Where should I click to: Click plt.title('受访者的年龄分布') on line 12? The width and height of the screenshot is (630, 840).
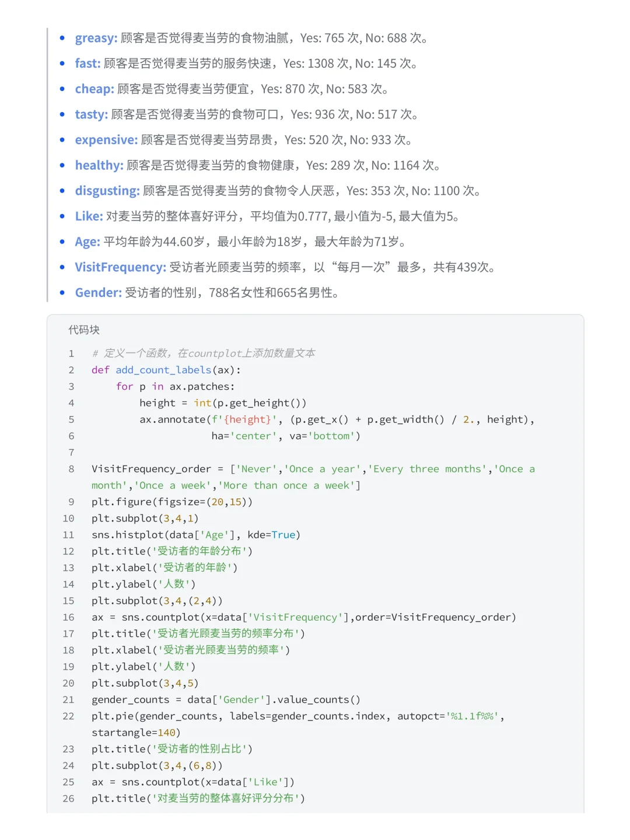click(172, 551)
